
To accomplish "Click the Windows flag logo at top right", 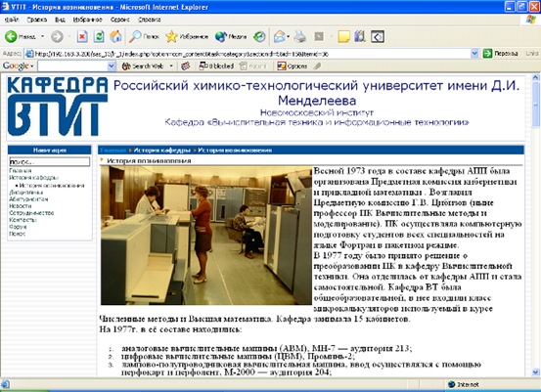I will tap(530, 20).
